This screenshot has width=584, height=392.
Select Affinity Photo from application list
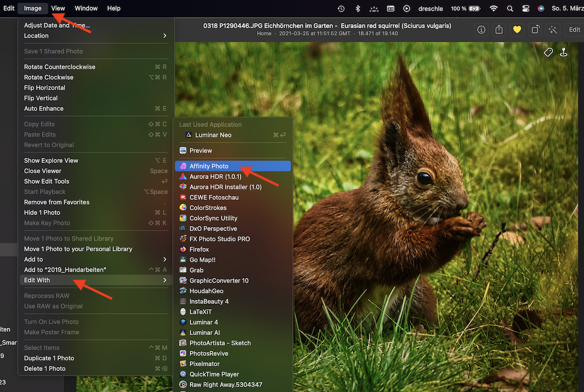pos(209,166)
